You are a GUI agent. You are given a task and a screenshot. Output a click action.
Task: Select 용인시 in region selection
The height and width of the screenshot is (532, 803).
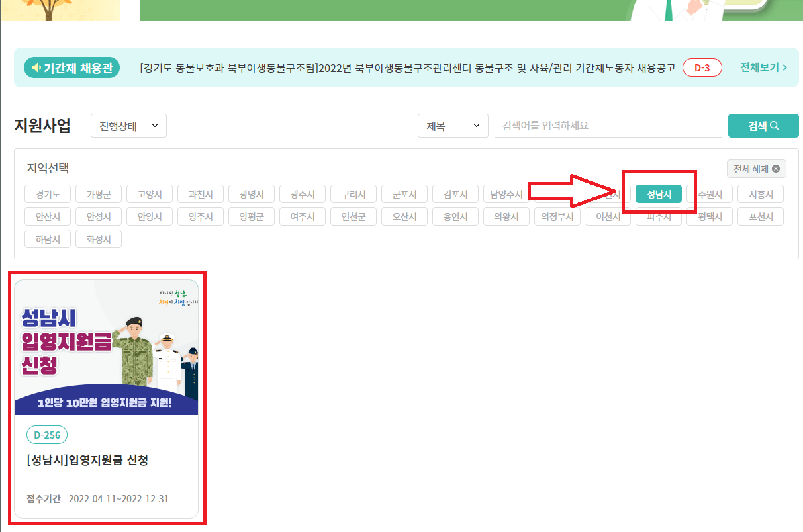[x=455, y=216]
